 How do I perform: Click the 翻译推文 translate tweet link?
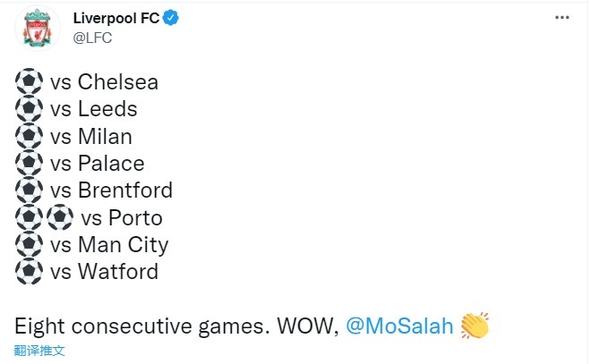point(39,351)
